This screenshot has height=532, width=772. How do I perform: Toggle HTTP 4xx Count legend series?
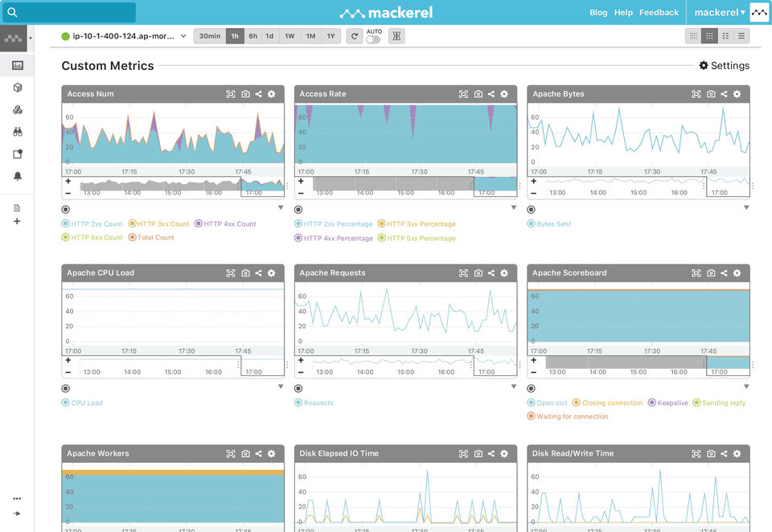(x=225, y=224)
